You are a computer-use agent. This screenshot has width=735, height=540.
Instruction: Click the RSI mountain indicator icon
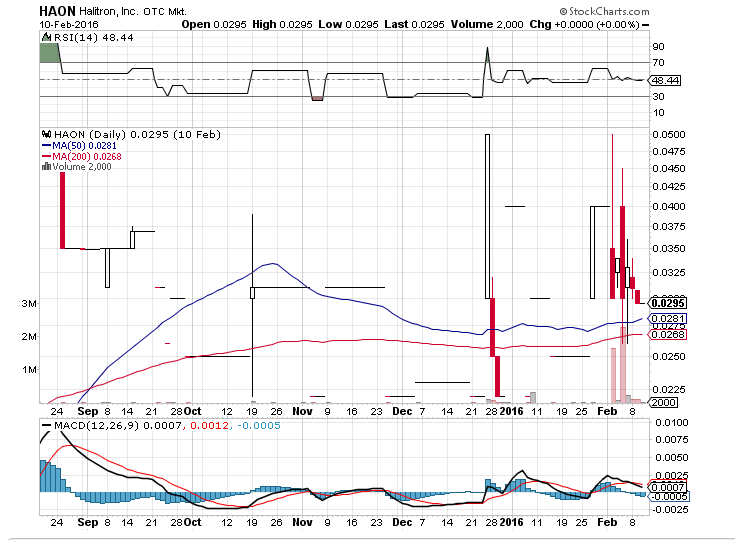(x=46, y=37)
